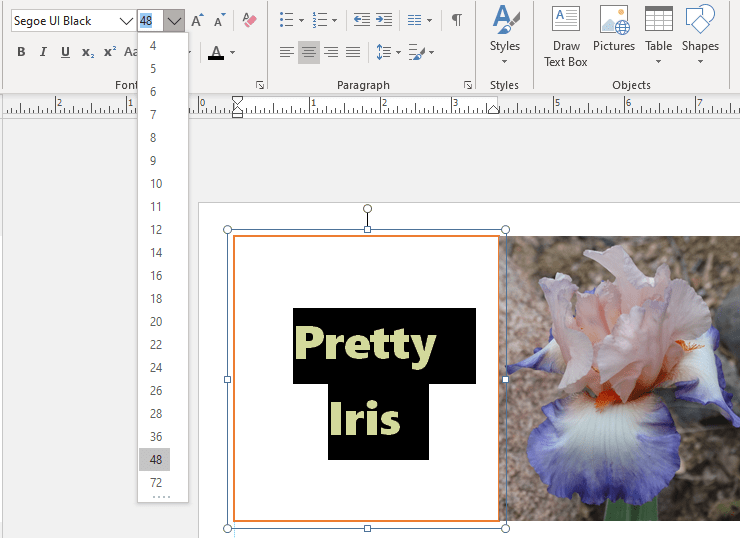This screenshot has width=740, height=538.
Task: Click the font color swatch letter A
Action: pyautogui.click(x=216, y=52)
